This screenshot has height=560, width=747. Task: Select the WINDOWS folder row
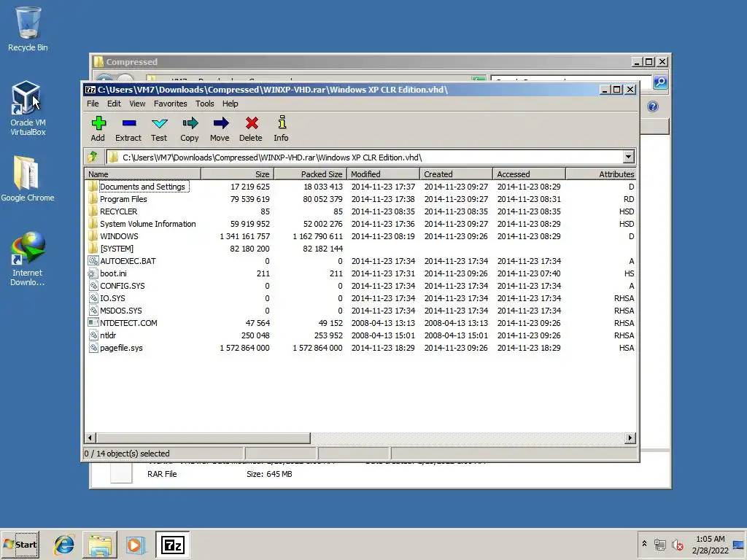tap(360, 236)
